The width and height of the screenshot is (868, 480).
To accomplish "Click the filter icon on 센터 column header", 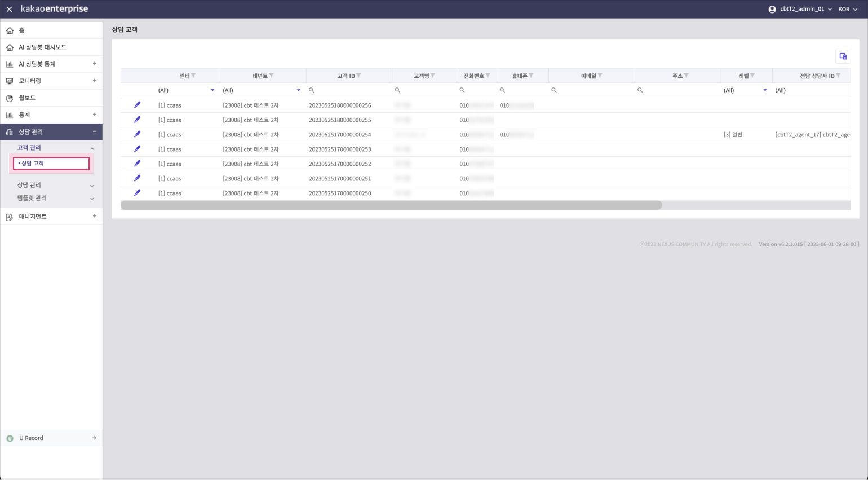I will (x=193, y=76).
